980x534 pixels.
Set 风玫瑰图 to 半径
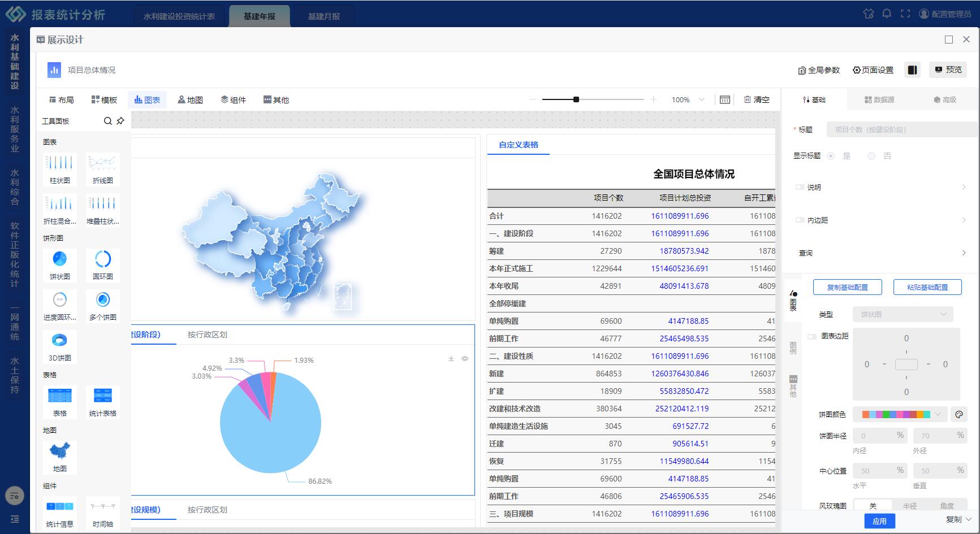click(x=910, y=506)
